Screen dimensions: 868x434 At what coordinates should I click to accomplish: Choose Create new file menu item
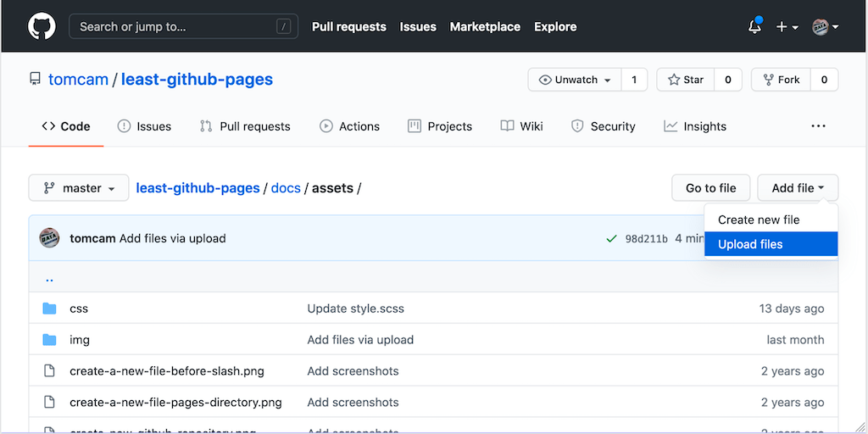(x=759, y=220)
